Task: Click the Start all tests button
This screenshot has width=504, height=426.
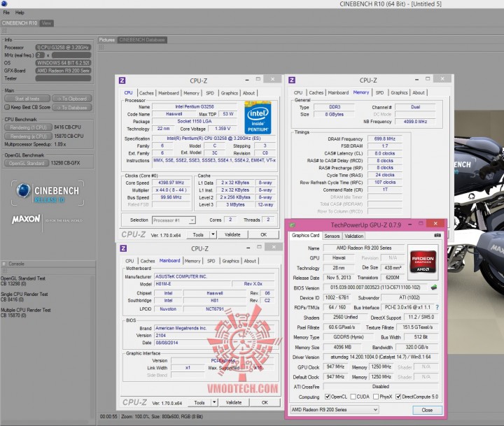Action: [27, 99]
